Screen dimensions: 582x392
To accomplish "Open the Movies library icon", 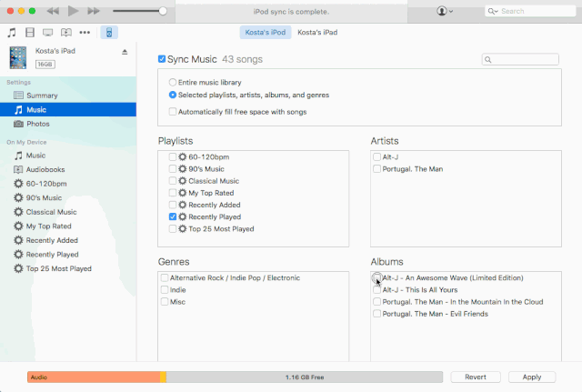I will tap(30, 33).
